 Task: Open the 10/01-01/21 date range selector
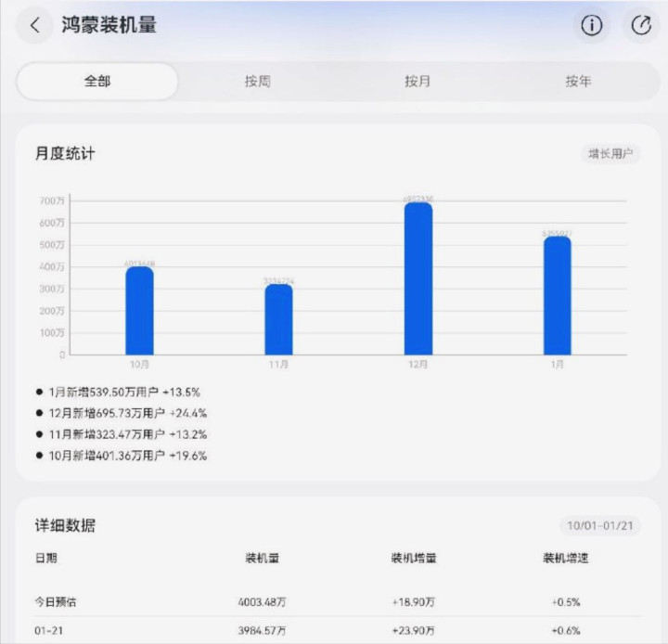600,525
